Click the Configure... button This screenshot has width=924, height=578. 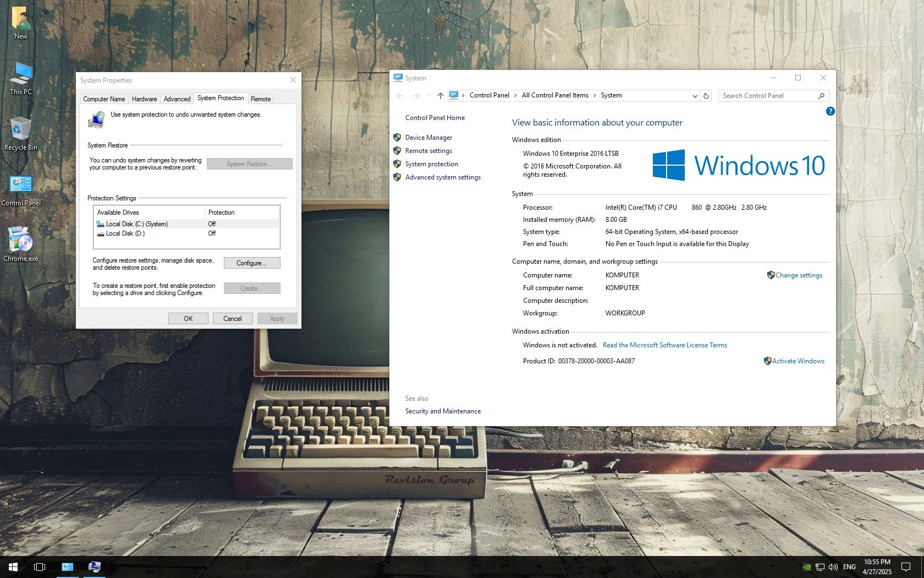251,263
